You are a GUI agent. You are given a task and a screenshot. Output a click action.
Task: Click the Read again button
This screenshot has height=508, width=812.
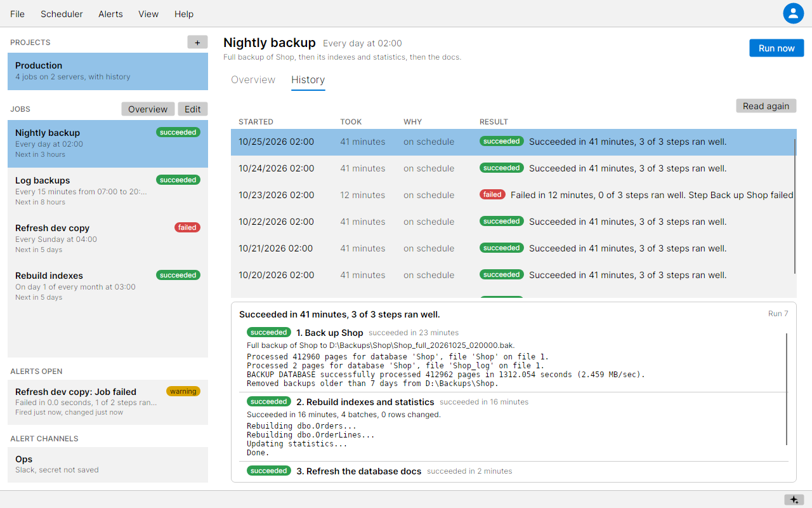[766, 106]
